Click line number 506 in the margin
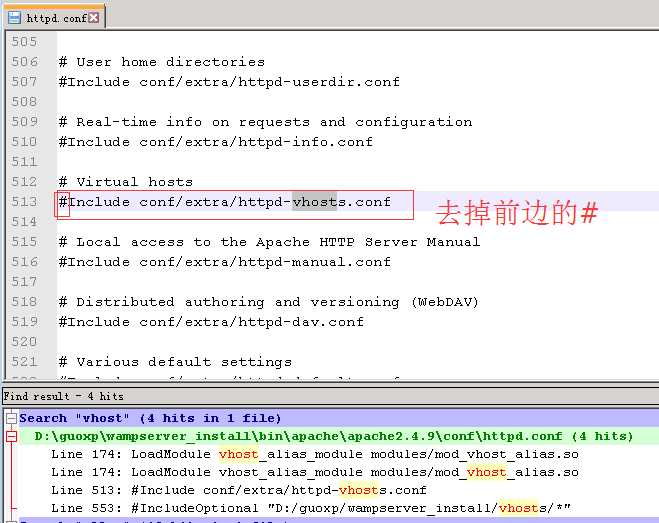This screenshot has height=523, width=659. tap(24, 62)
